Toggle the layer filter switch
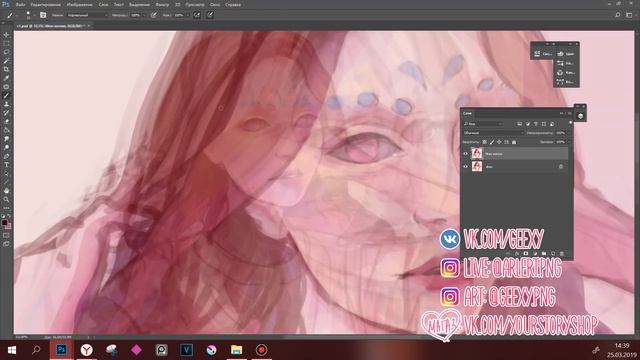Image resolution: width=640 pixels, height=360 pixels. coord(571,122)
